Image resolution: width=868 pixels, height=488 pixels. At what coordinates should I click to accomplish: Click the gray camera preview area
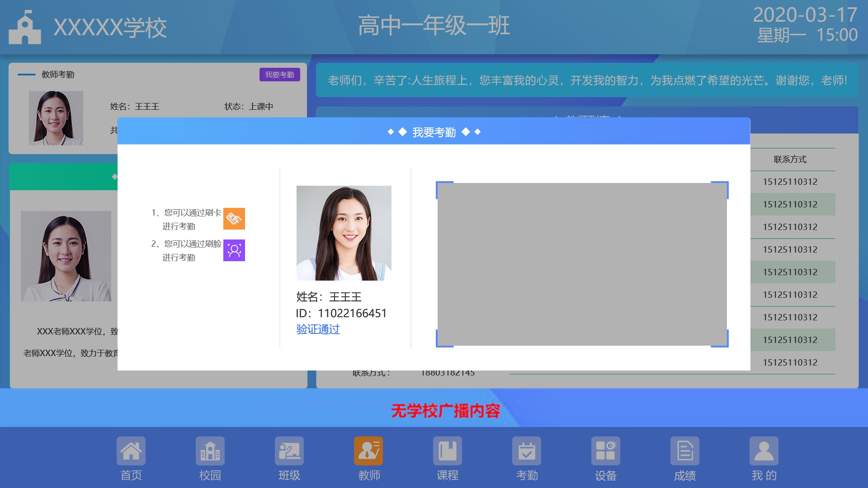click(x=582, y=264)
